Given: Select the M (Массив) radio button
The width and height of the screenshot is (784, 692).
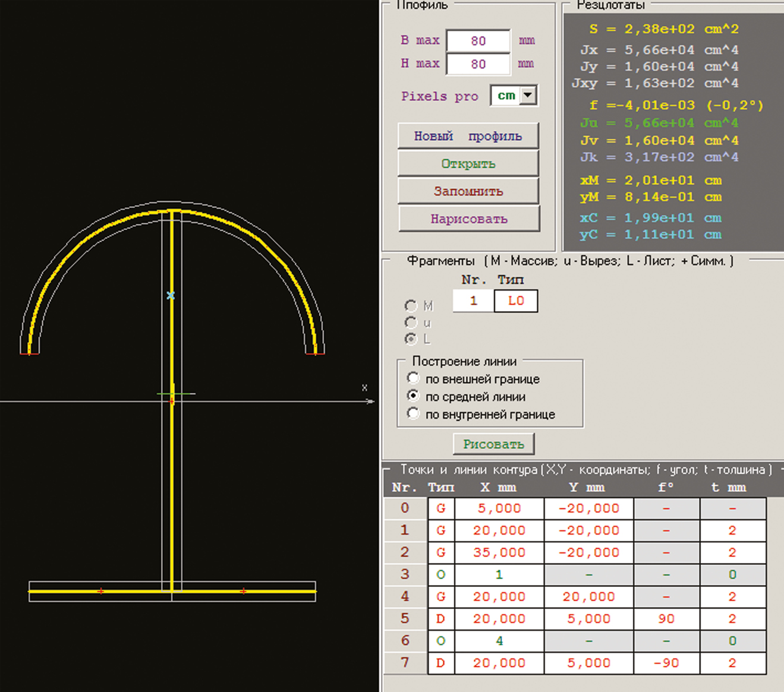Looking at the screenshot, I should (411, 306).
